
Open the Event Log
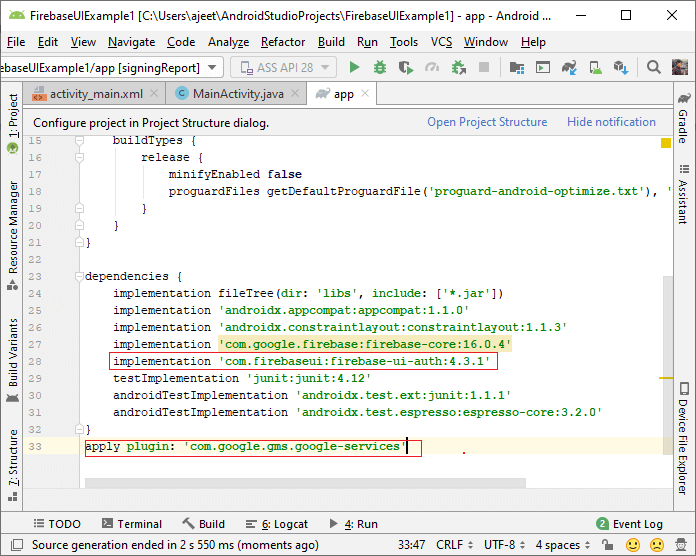coord(629,524)
